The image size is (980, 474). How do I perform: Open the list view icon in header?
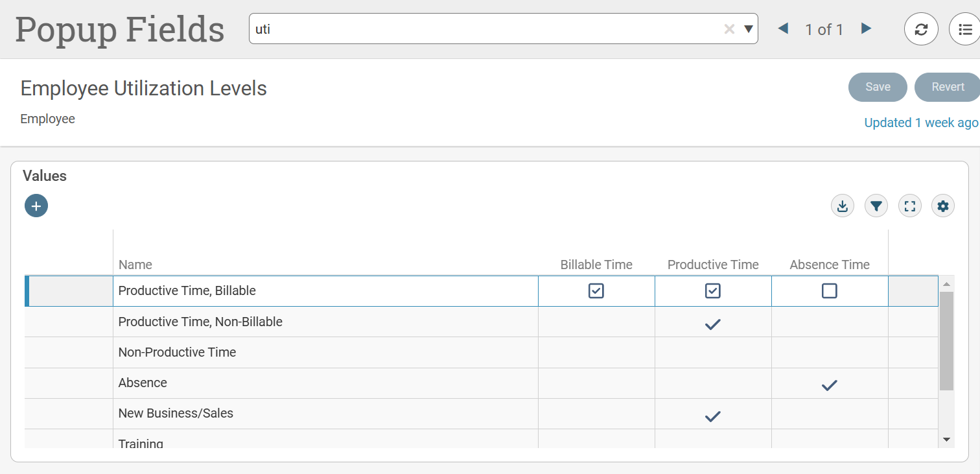point(964,29)
